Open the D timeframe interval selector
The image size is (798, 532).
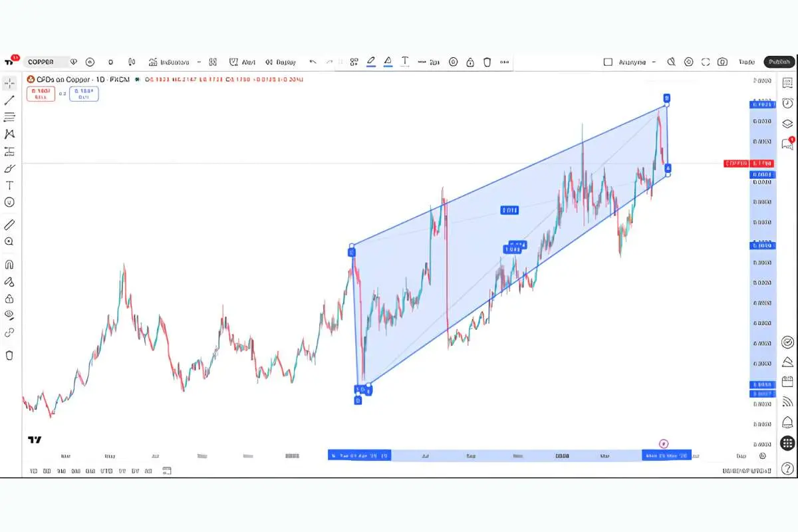point(111,62)
